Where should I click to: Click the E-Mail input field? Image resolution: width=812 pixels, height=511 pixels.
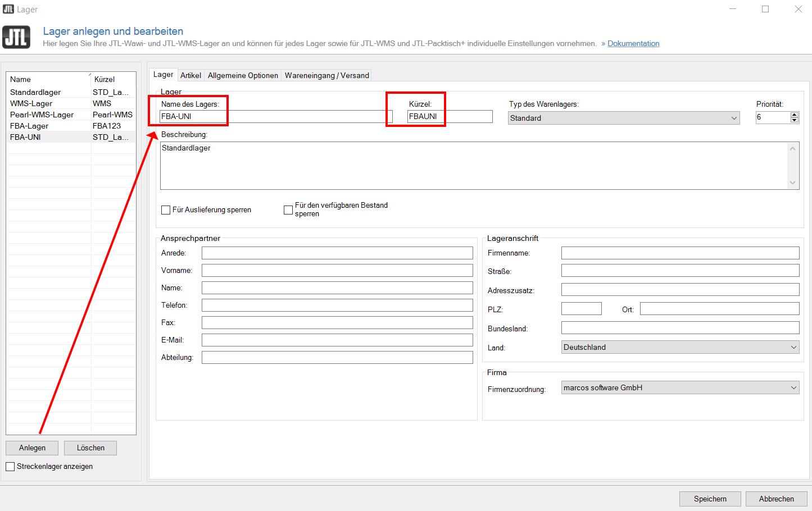337,340
